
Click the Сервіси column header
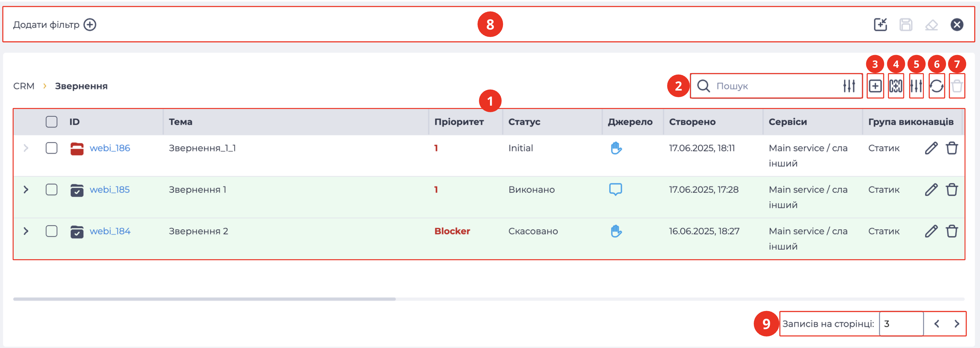787,122
